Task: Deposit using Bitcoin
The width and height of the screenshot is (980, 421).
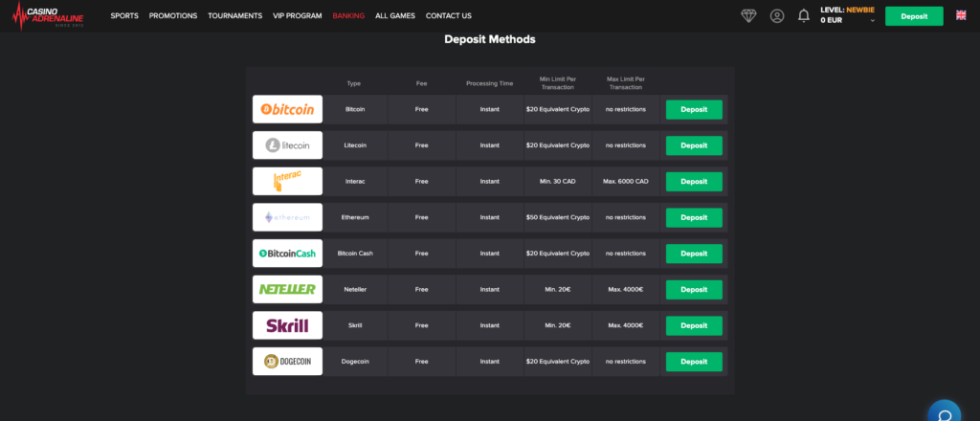Action: point(694,109)
